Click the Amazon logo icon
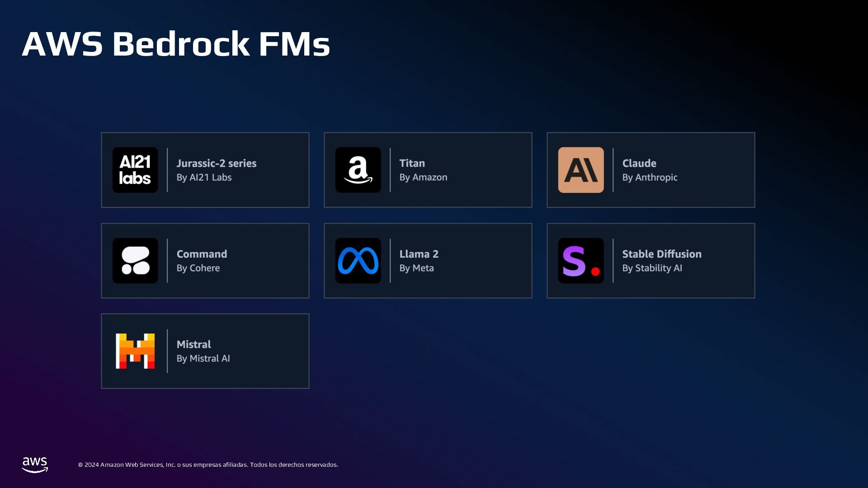Image resolution: width=868 pixels, height=488 pixels. click(x=358, y=170)
